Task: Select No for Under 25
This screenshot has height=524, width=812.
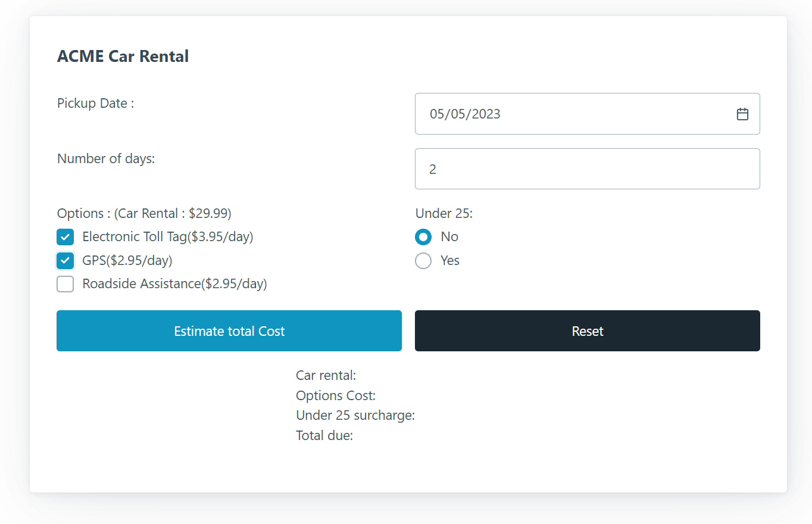Action: tap(423, 237)
